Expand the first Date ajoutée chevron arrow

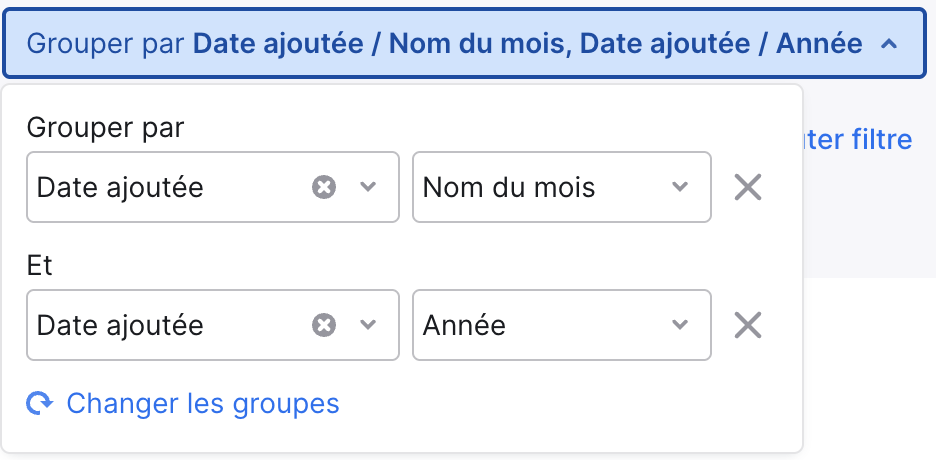click(x=368, y=187)
